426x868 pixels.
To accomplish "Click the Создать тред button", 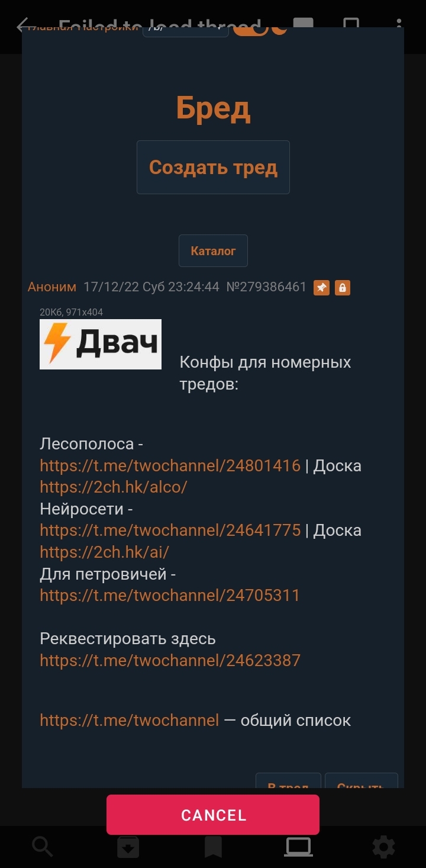I will pos(213,167).
